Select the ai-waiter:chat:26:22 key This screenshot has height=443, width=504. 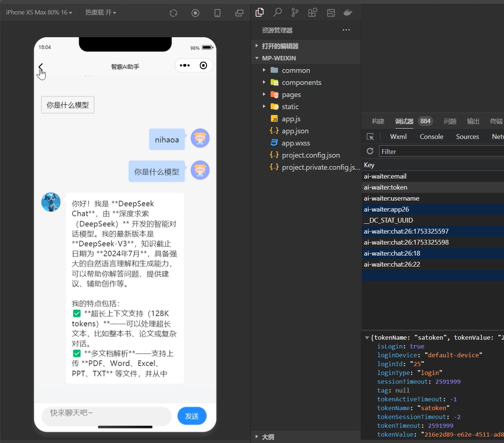tap(433, 264)
